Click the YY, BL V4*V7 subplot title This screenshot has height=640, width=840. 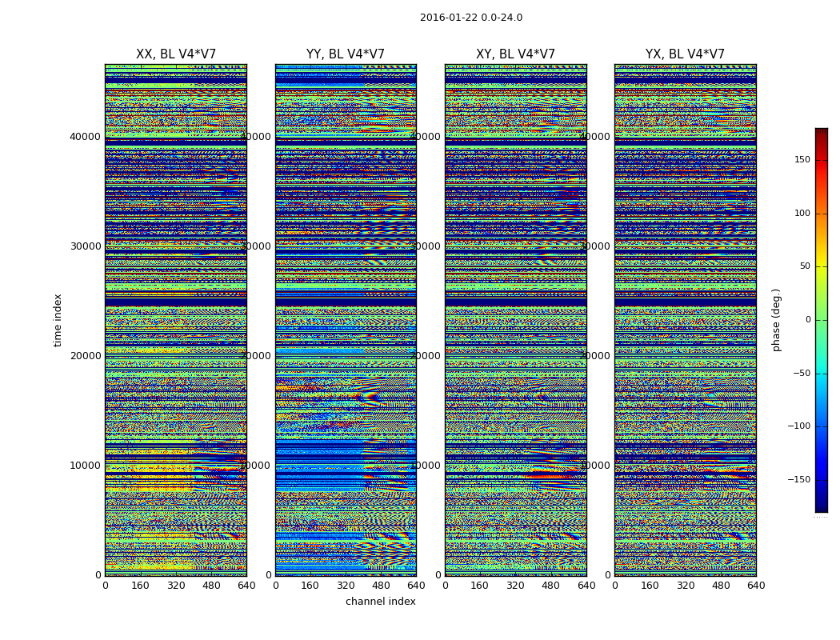tap(346, 54)
